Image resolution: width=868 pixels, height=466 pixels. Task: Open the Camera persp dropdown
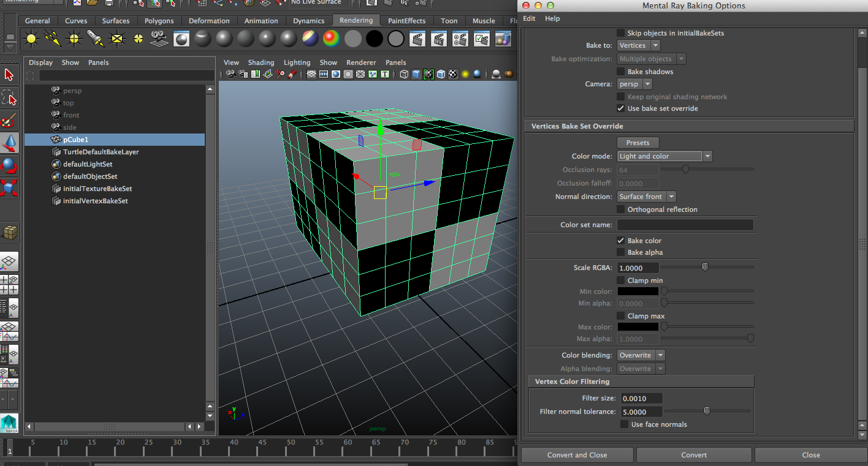click(x=634, y=84)
